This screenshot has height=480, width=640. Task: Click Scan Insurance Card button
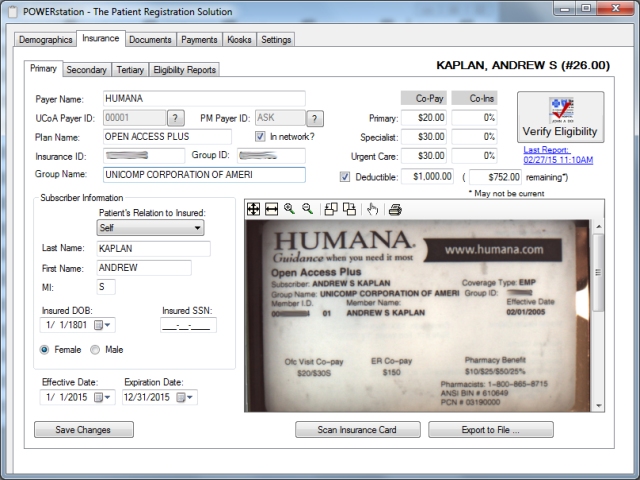click(358, 430)
